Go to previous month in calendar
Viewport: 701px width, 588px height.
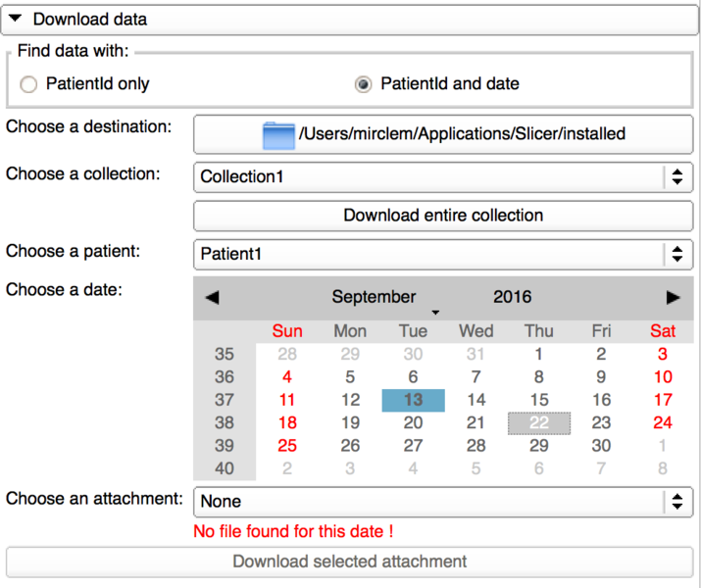coord(212,298)
